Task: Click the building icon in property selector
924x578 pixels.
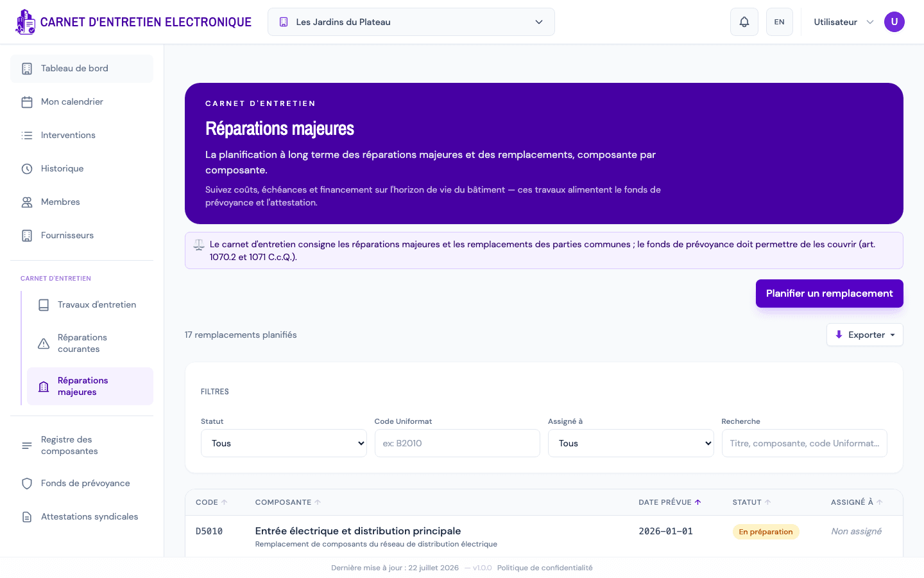Action: [284, 22]
